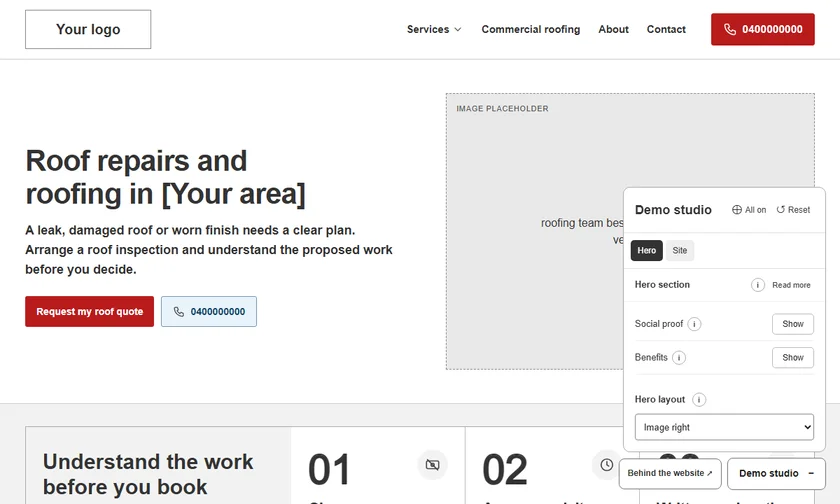The width and height of the screenshot is (840, 504).
Task: Click the 'A leak, damaged roof' paragraph
Action: click(209, 250)
